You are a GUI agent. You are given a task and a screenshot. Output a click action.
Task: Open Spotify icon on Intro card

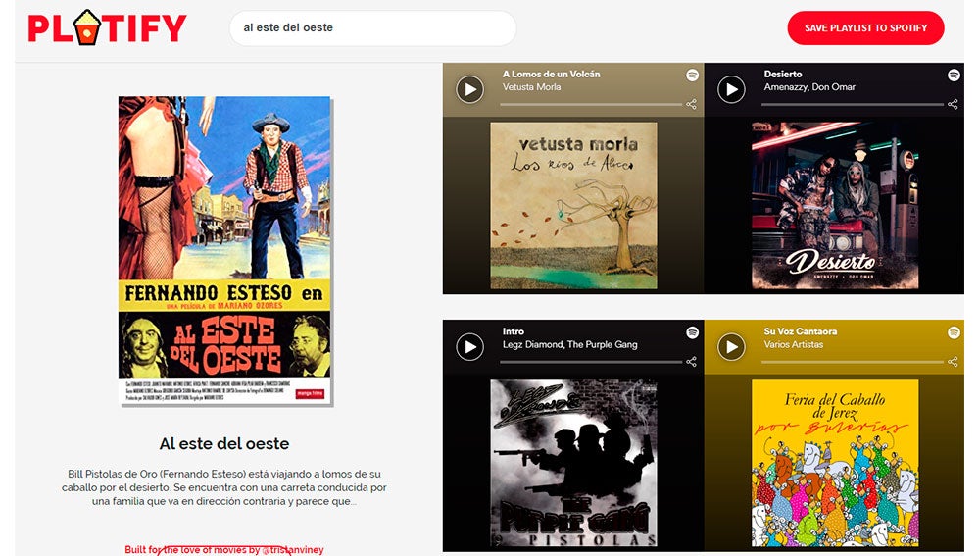pos(692,332)
